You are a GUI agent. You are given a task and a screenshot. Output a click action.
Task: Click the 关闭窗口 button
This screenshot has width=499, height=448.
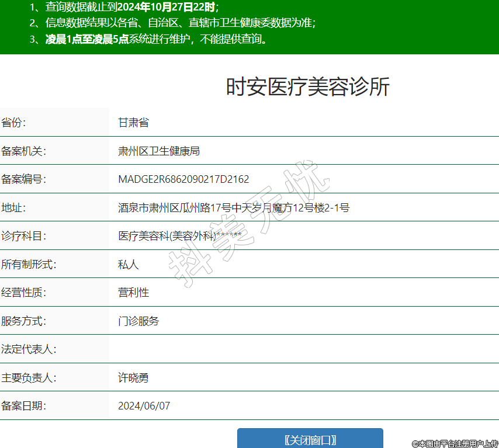click(x=310, y=439)
